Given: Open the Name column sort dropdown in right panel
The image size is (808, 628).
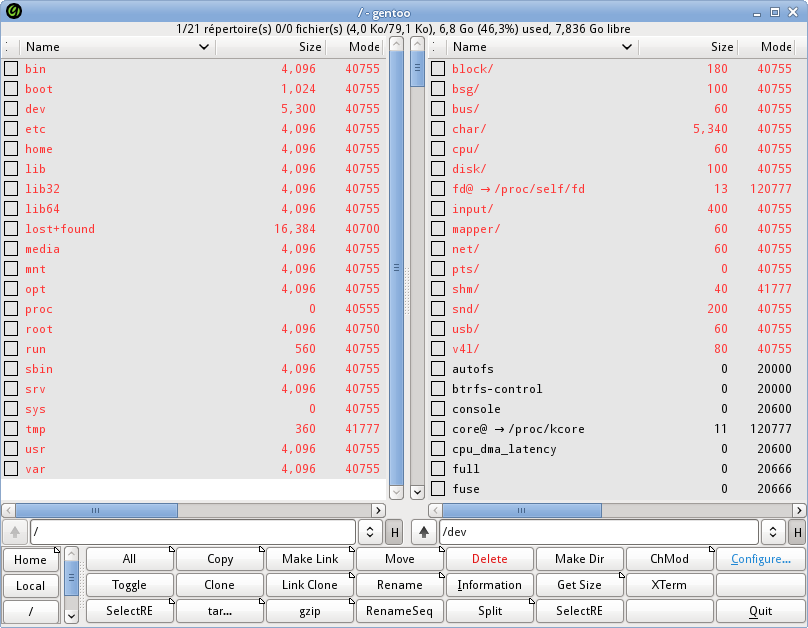Looking at the screenshot, I should (628, 46).
